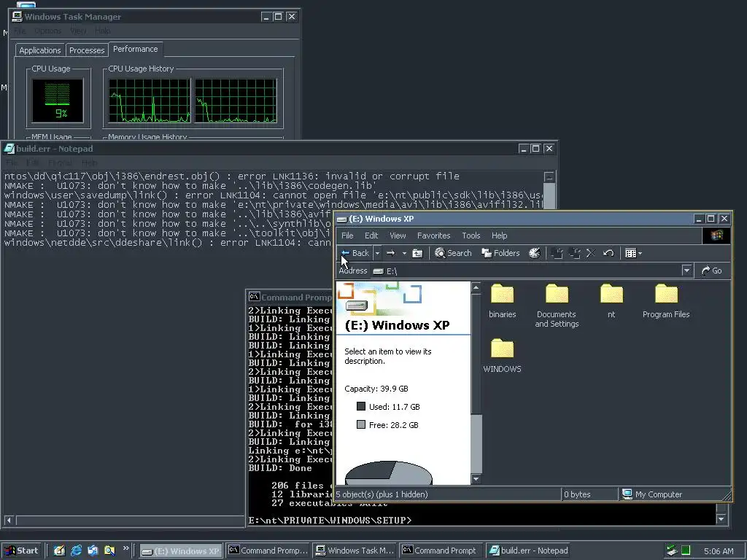Image resolution: width=747 pixels, height=560 pixels.
Task: Open the Favorites menu in Explorer
Action: [433, 236]
